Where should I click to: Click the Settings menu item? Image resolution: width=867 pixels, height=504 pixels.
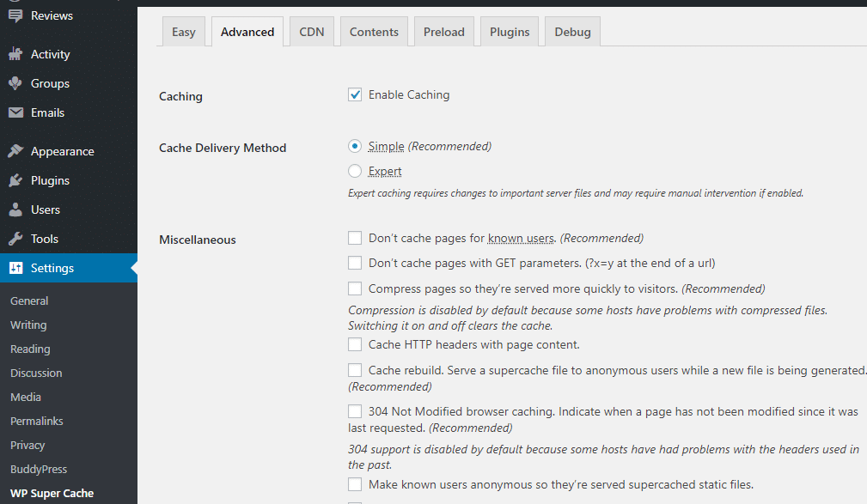69,268
